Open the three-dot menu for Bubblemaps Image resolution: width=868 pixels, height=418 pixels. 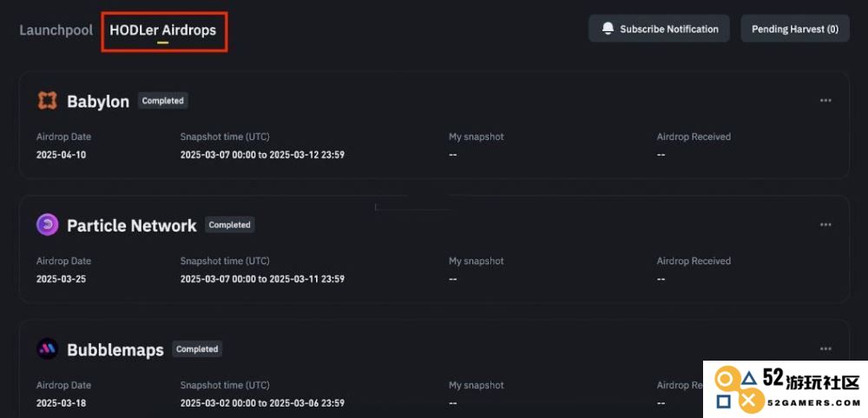pyautogui.click(x=825, y=349)
